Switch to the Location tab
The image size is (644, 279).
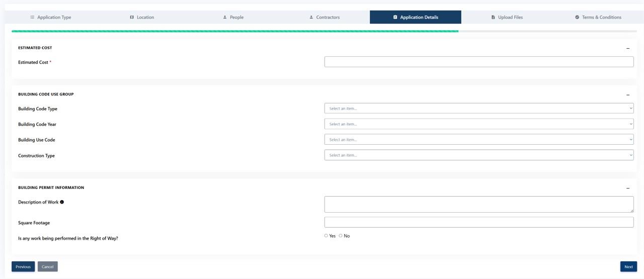142,17
